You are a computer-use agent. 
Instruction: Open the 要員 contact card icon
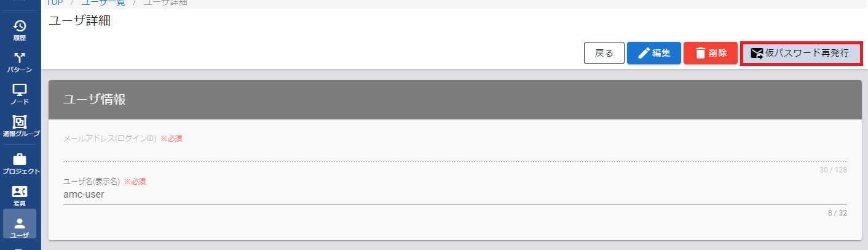click(x=20, y=192)
